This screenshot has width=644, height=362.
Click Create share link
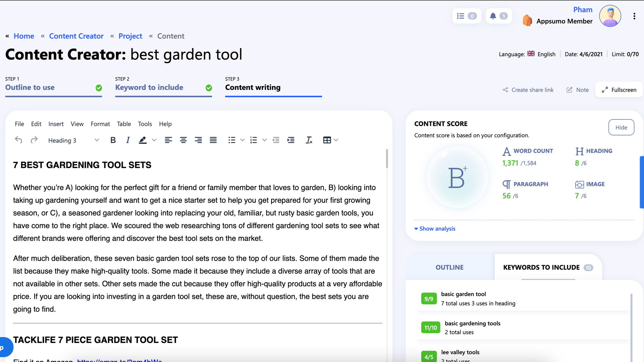[x=528, y=90]
